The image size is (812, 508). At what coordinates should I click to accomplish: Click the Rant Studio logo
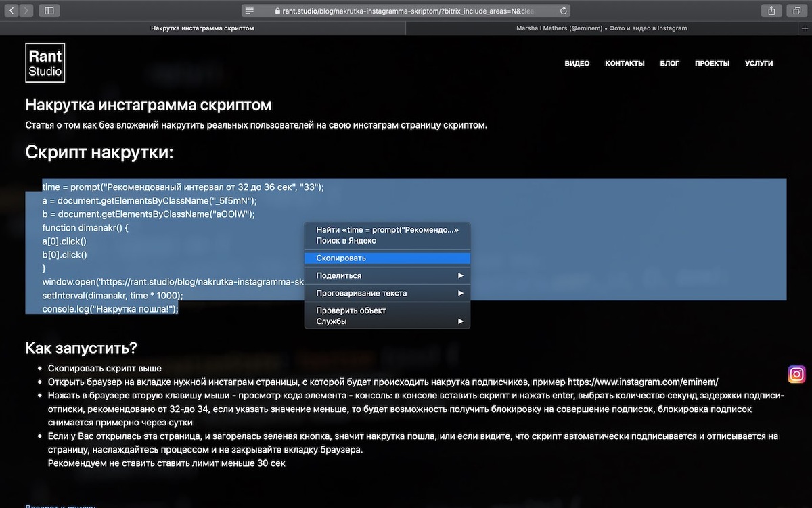(45, 63)
